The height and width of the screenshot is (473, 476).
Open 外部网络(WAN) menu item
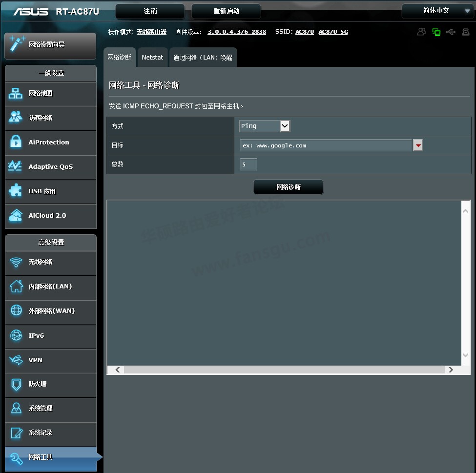(x=51, y=312)
